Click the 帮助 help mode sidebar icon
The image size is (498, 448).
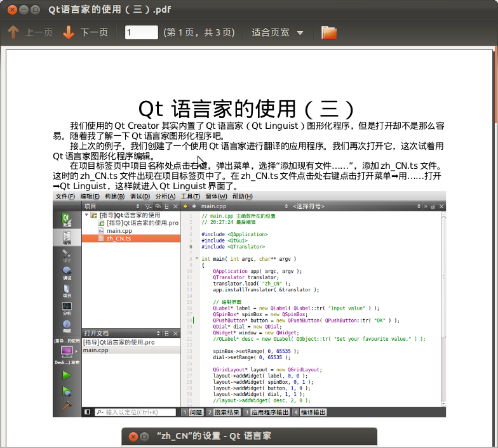(x=67, y=326)
